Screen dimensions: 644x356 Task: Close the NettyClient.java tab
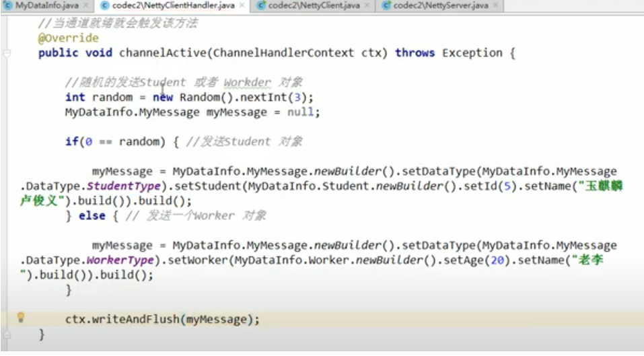[367, 5]
